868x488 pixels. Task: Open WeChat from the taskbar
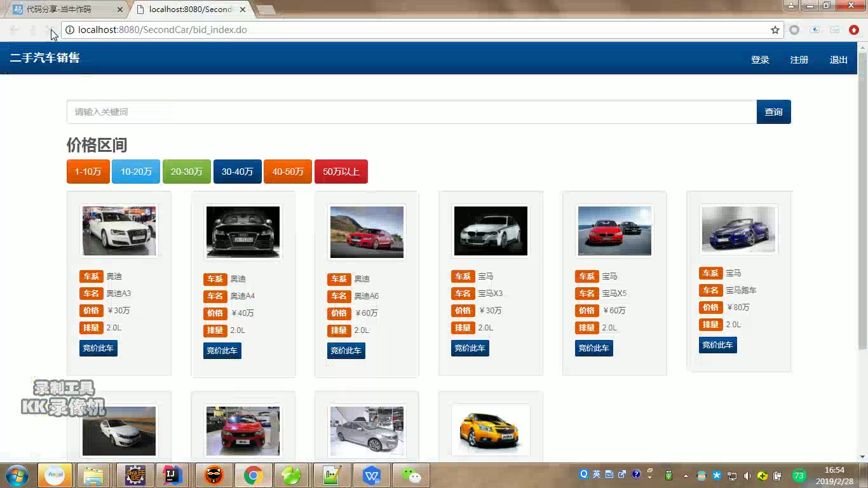[411, 475]
